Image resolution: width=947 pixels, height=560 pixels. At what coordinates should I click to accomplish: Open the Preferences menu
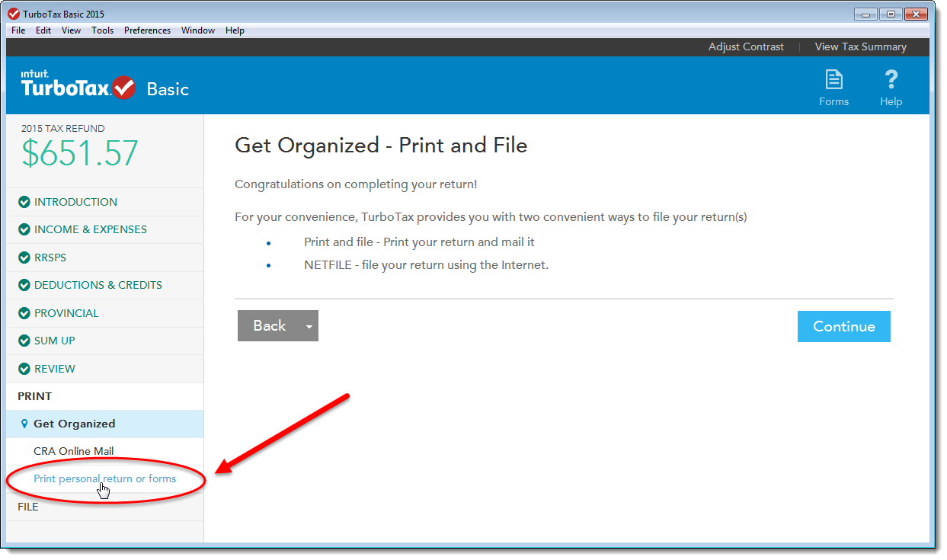tap(147, 30)
